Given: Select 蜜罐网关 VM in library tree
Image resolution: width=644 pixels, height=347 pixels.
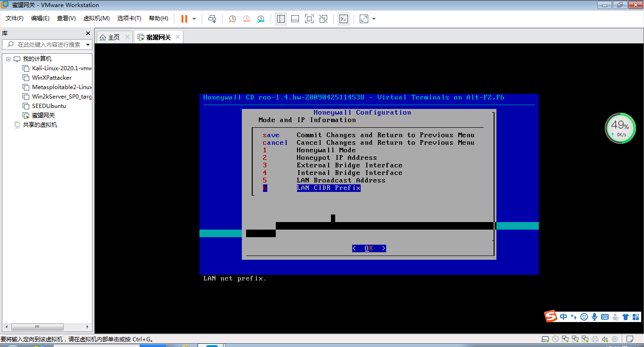Looking at the screenshot, I should (39, 116).
